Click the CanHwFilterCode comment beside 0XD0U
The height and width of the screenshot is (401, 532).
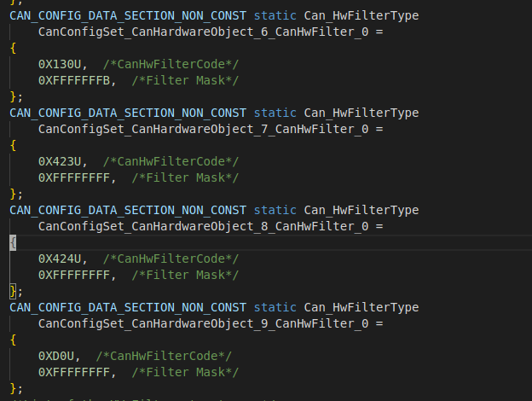pyautogui.click(x=164, y=356)
